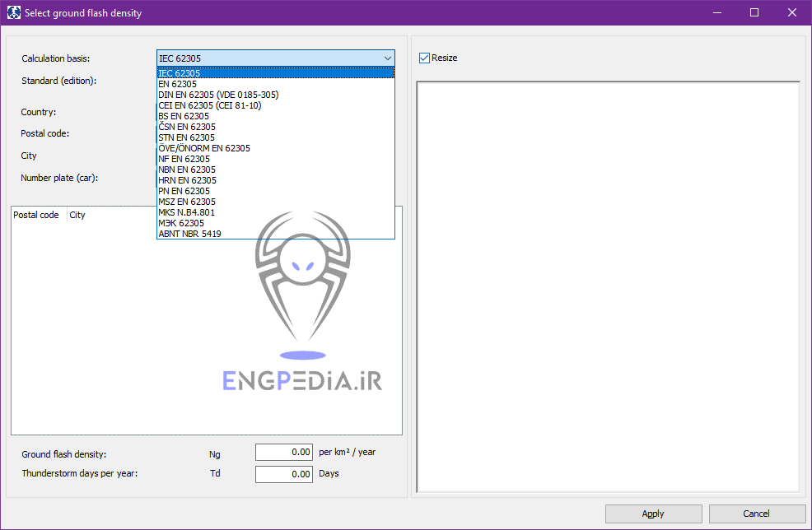812x530 pixels.
Task: Maximize the dialog window
Action: click(x=754, y=12)
